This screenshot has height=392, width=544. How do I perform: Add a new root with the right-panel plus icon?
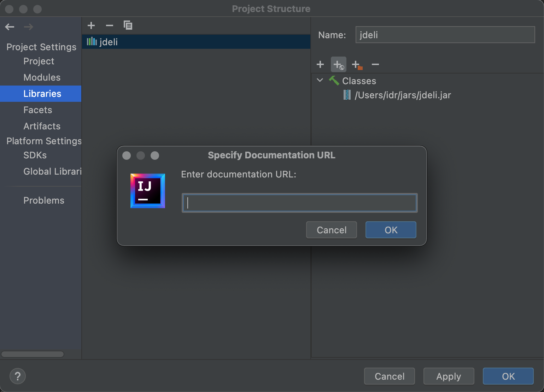coord(320,64)
